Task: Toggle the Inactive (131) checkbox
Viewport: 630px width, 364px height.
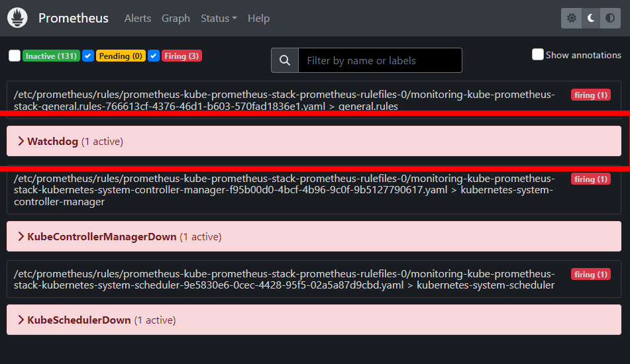Action: click(x=15, y=56)
